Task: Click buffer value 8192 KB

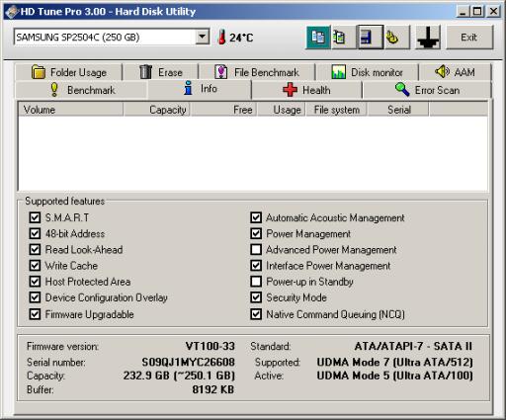Action: pos(213,389)
